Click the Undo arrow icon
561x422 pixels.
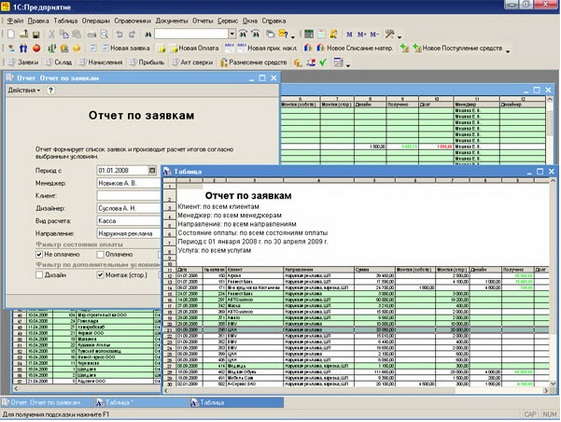(x=119, y=34)
